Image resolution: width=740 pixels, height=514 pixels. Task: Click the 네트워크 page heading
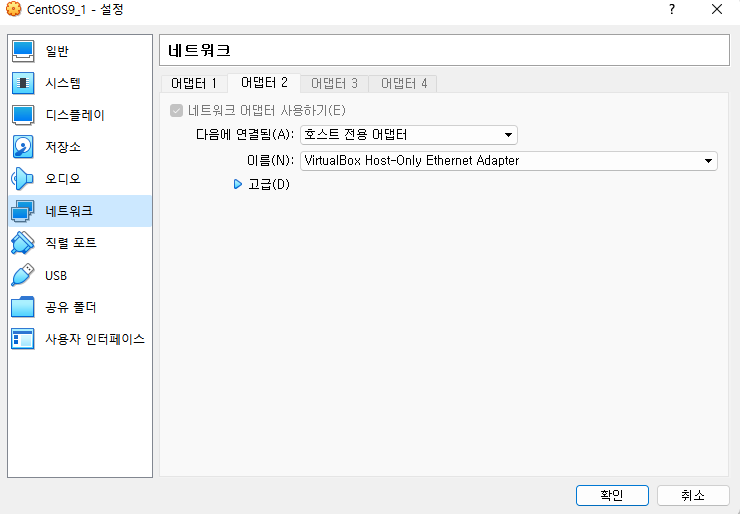(199, 50)
